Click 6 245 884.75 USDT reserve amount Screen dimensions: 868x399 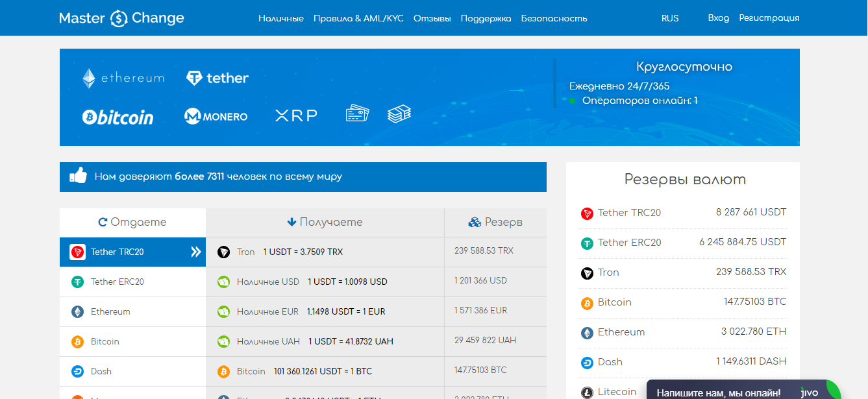point(743,242)
